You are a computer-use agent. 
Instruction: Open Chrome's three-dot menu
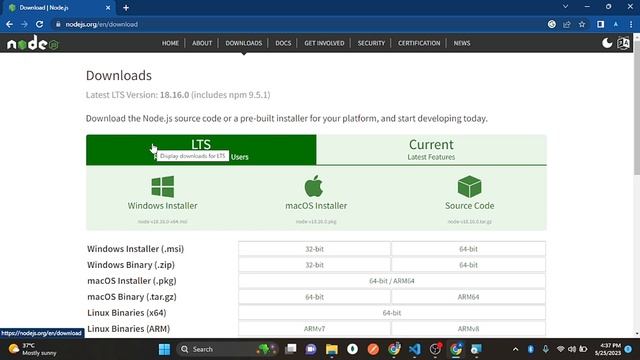pyautogui.click(x=631, y=24)
